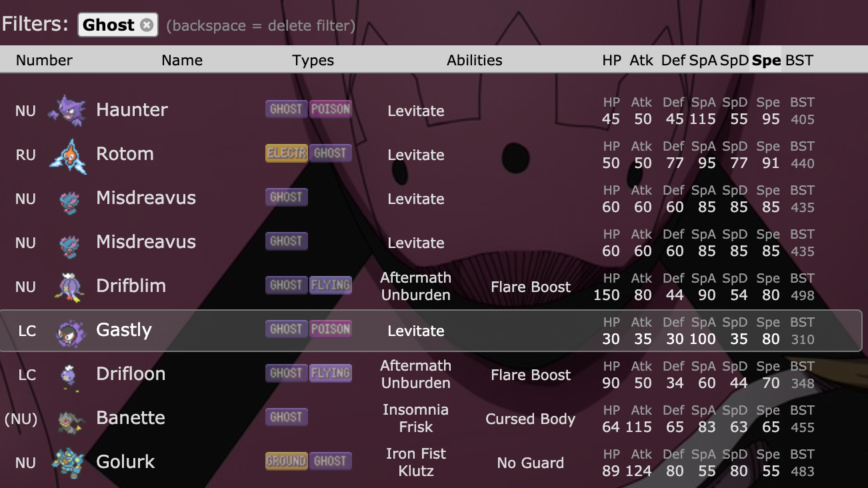Sort by the Number column header
The height and width of the screenshot is (488, 868).
point(44,60)
